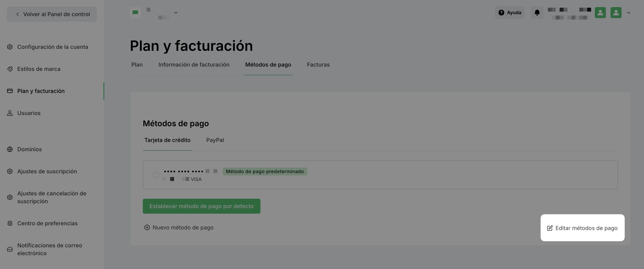
Task: Click the first green user avatar
Action: (x=600, y=13)
